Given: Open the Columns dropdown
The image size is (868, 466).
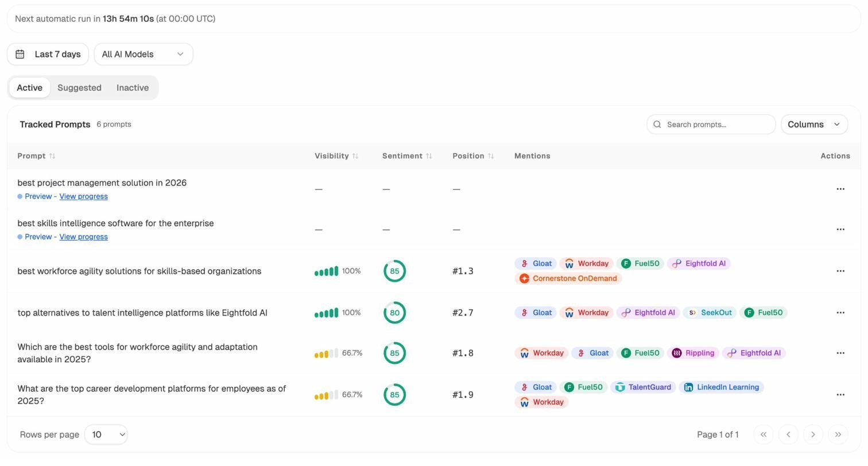Looking at the screenshot, I should [813, 125].
